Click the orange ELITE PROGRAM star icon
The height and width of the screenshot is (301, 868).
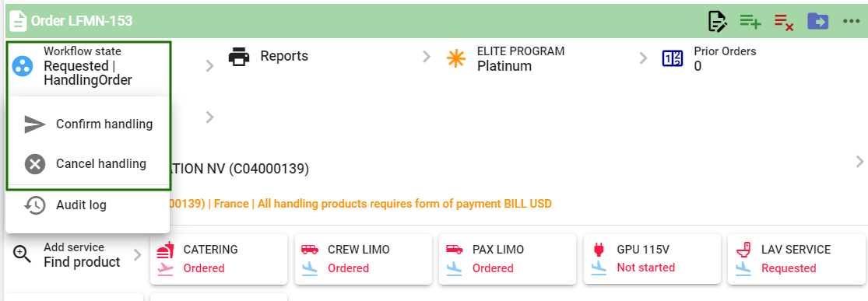pyautogui.click(x=456, y=58)
